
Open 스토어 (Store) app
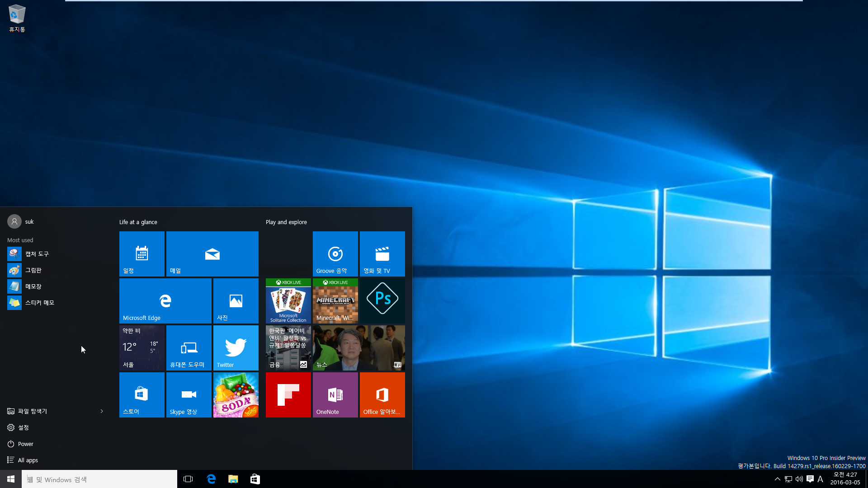click(x=142, y=394)
